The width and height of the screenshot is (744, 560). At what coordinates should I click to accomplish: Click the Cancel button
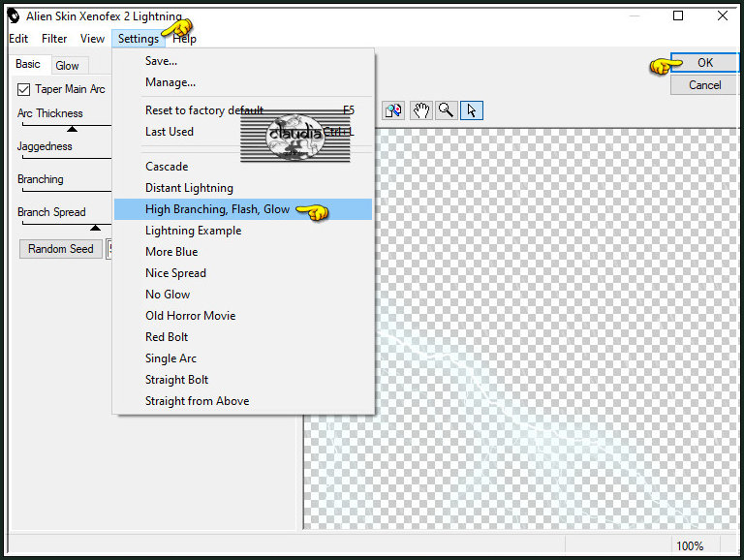click(x=704, y=85)
